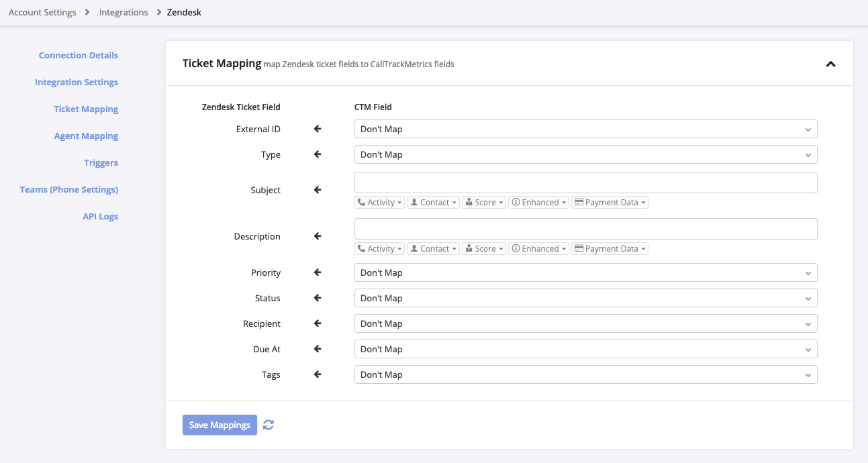Click Zendesk in the breadcrumb
Screen dimensions: 868x463
coord(184,12)
